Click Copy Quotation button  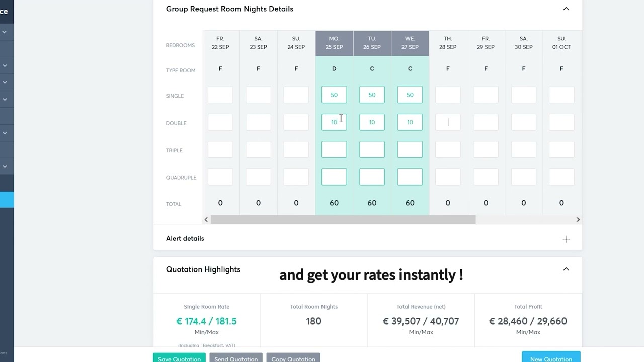(293, 358)
